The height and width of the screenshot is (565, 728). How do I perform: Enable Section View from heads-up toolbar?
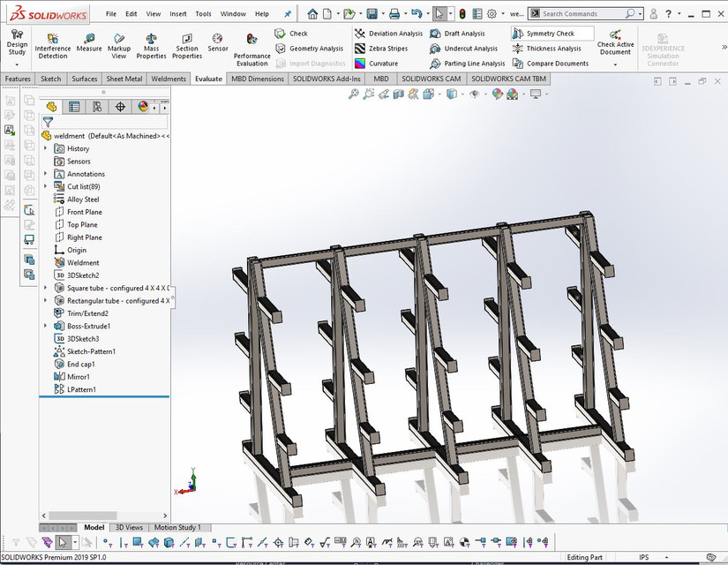coord(400,94)
